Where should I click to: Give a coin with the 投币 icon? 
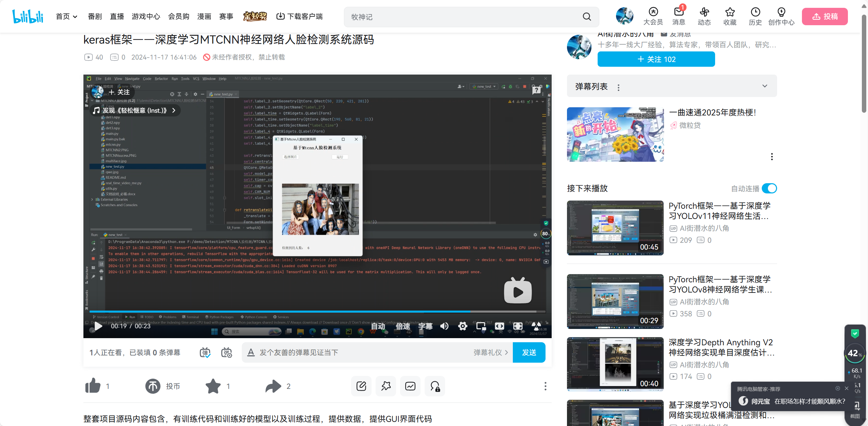pos(153,386)
